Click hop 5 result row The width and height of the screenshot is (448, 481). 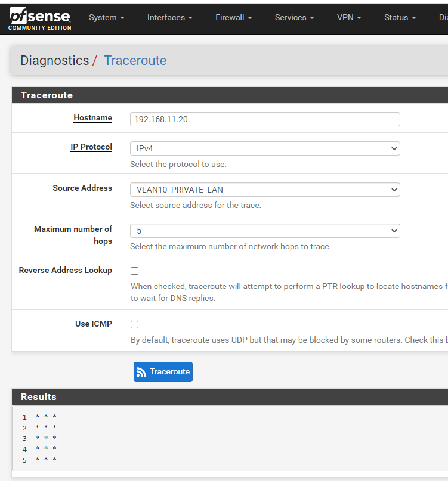(39, 460)
